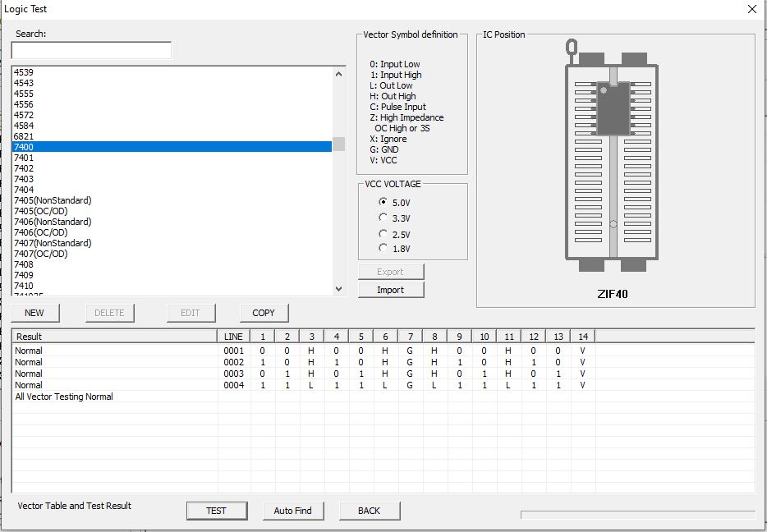Viewport: 767px width, 532px height.
Task: Click the pin 3 column header
Action: pos(311,337)
